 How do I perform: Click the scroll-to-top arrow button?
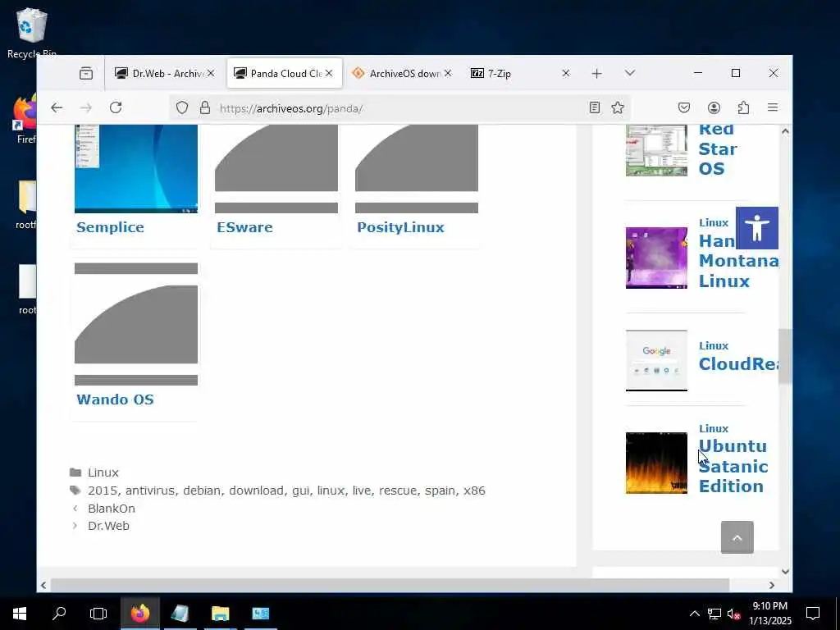[x=737, y=537]
